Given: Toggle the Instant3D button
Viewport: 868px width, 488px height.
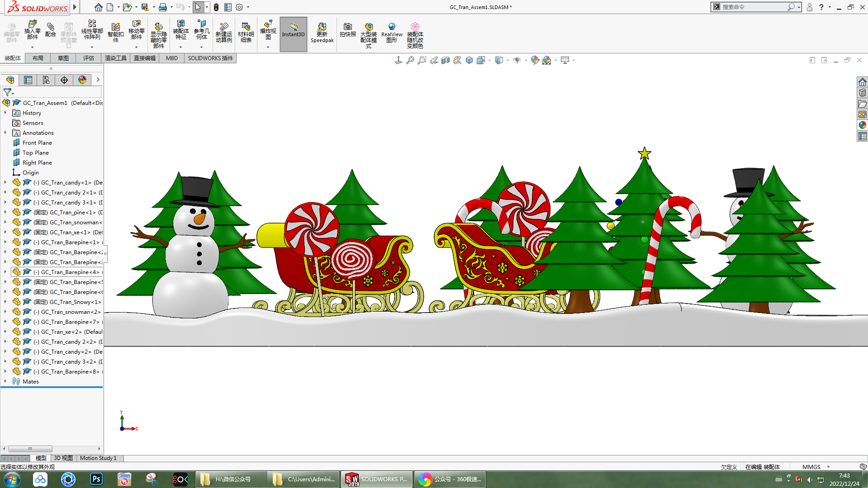Looking at the screenshot, I should pos(294,30).
